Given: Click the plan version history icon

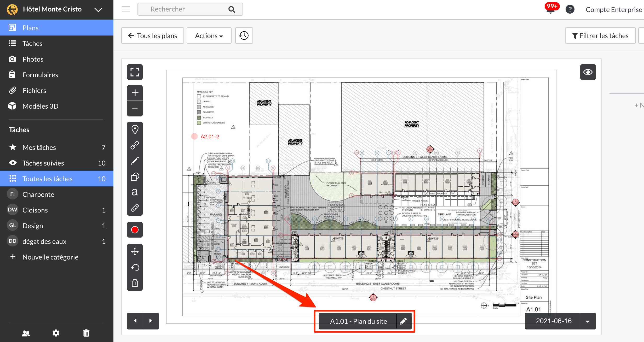Looking at the screenshot, I should 244,36.
